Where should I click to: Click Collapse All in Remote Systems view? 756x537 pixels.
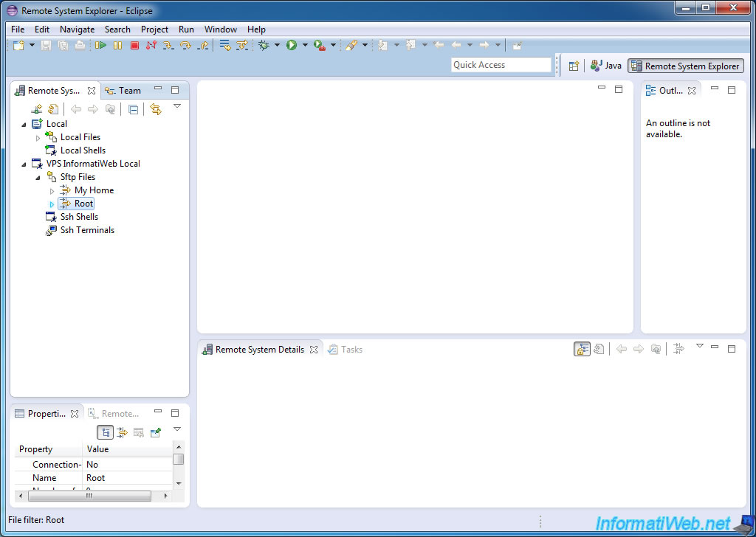click(134, 109)
